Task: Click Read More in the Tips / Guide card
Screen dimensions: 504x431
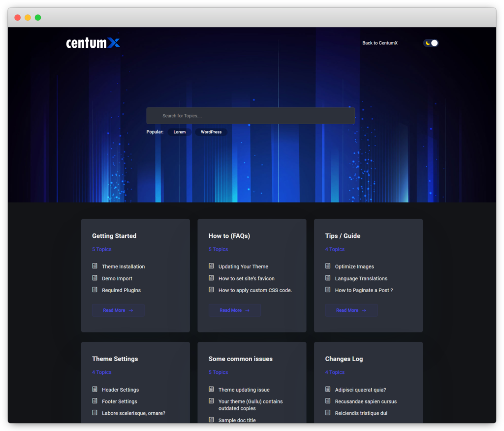Action: (x=351, y=310)
